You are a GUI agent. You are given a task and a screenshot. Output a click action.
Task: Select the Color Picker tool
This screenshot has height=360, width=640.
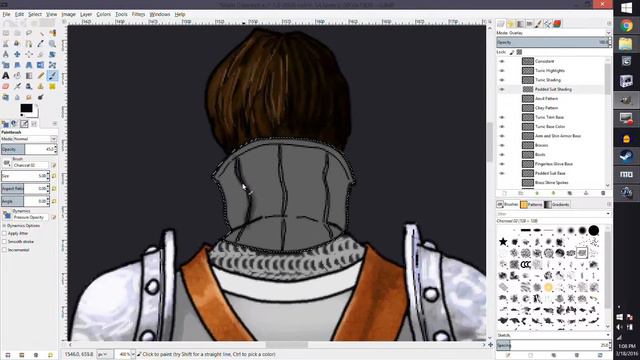[x=41, y=44]
